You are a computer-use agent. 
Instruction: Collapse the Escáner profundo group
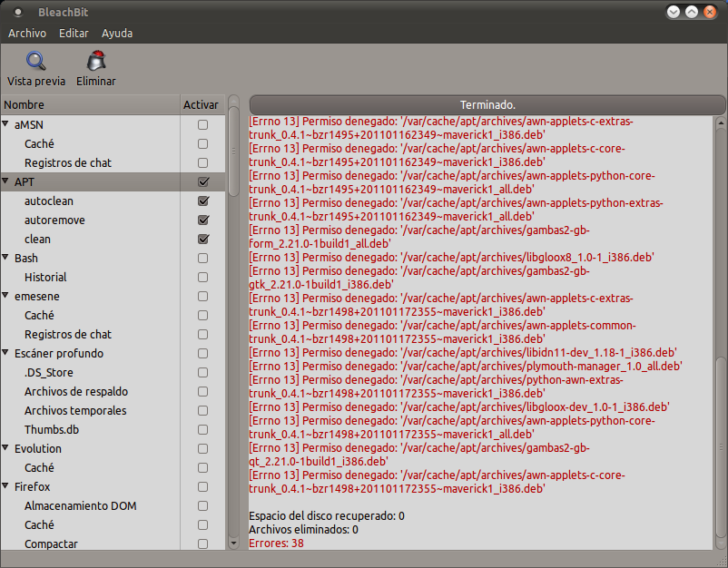(x=5, y=352)
